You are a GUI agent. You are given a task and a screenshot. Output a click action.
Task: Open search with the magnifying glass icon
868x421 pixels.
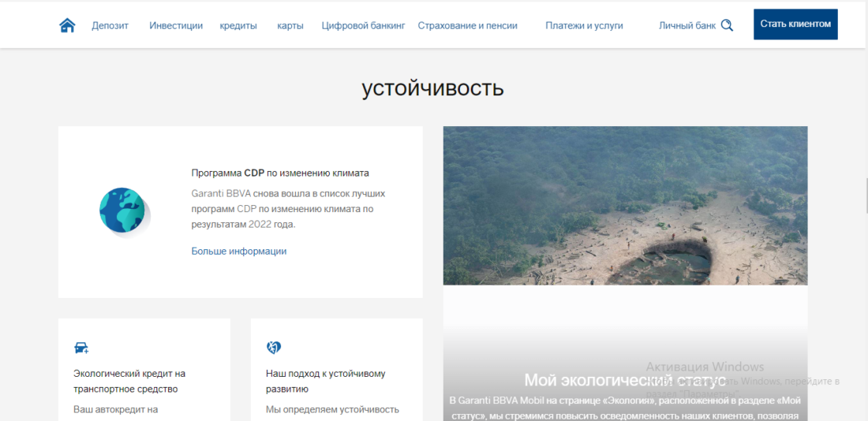(x=727, y=25)
